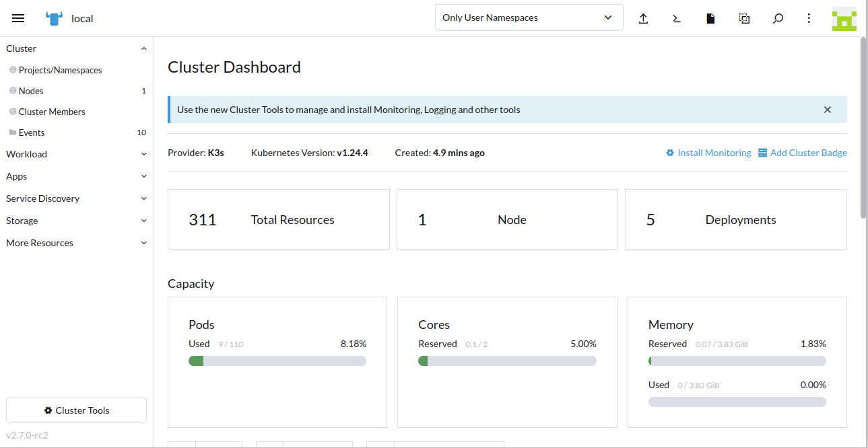Expand the More Resources section

[76, 243]
